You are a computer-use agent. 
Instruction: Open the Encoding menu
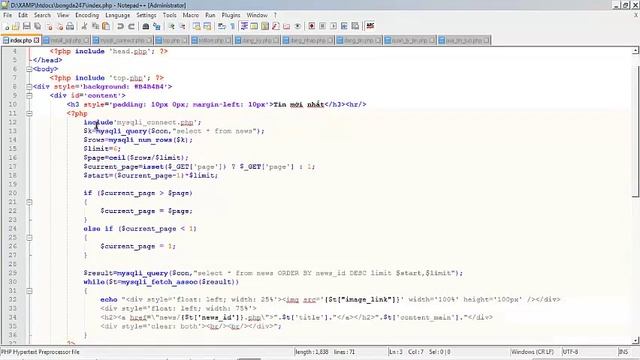point(87,15)
